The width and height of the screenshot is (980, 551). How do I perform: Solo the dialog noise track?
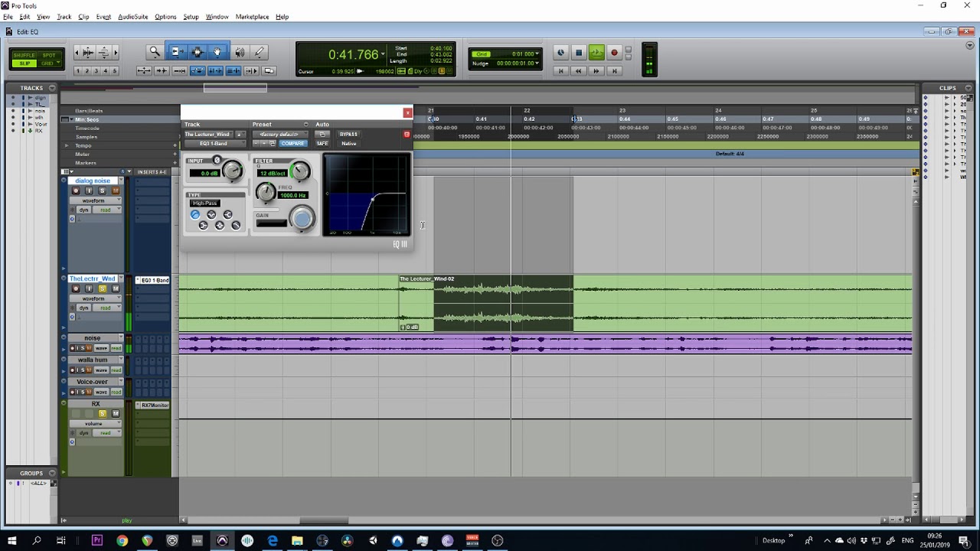[102, 191]
